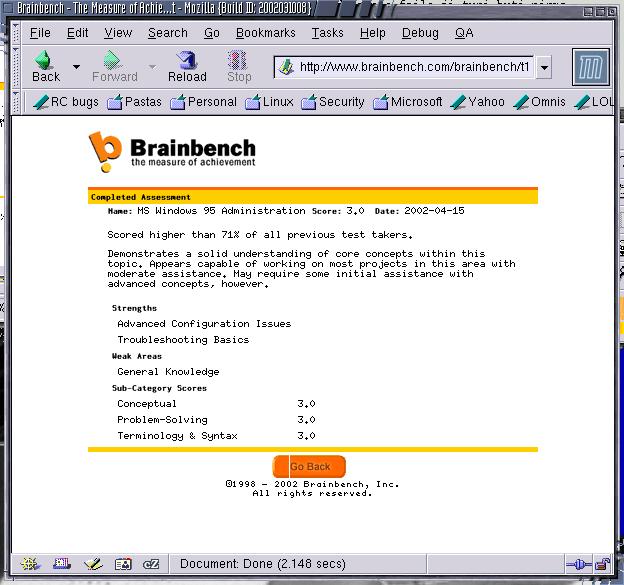Open the Forward history dropdown arrow
Viewport: 624px width, 585px height.
pyautogui.click(x=152, y=67)
